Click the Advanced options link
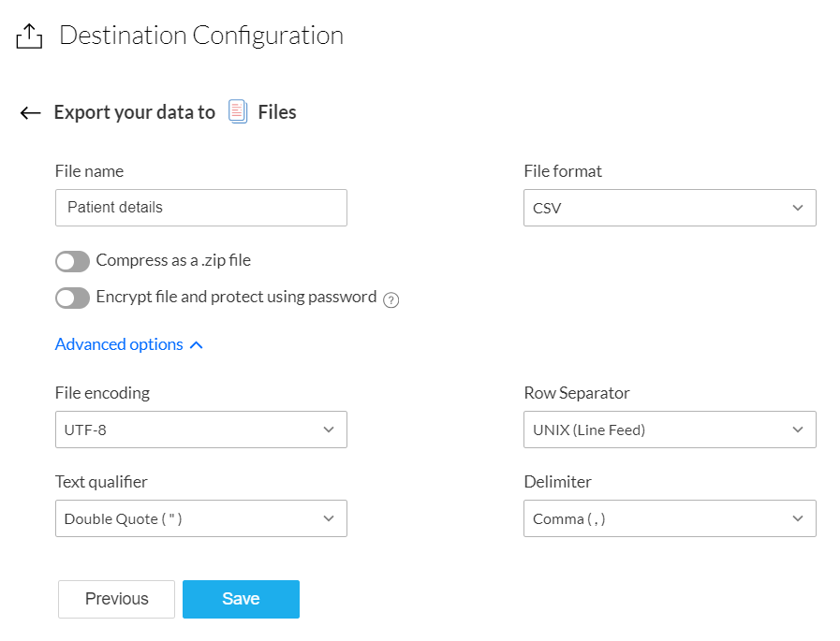This screenshot has width=840, height=641. point(119,344)
